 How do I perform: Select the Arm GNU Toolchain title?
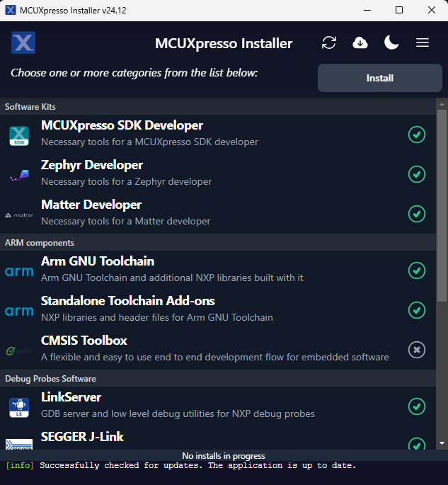98,261
